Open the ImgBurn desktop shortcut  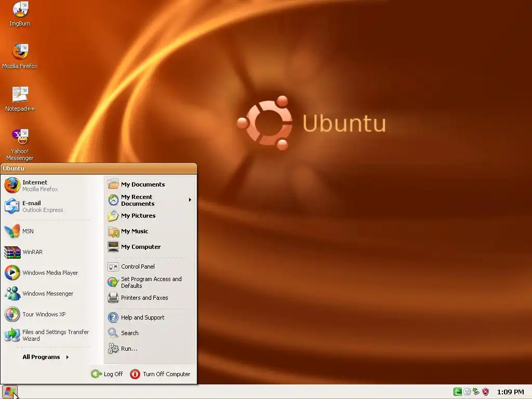point(20,14)
